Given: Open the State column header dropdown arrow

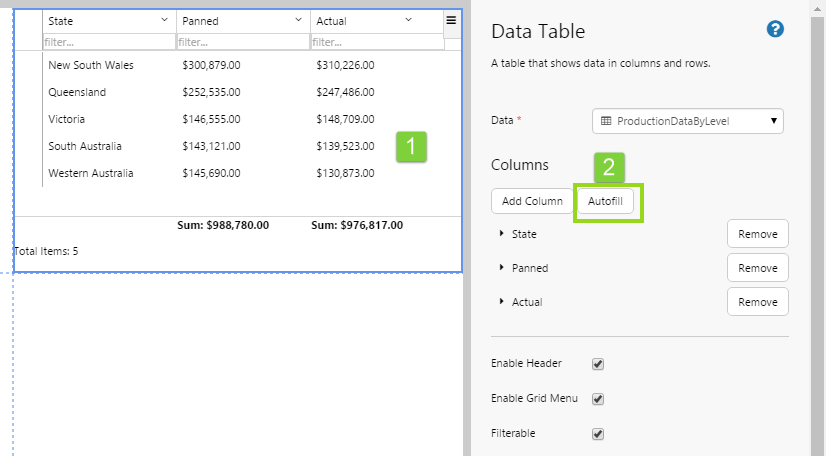Looking at the screenshot, I should 165,21.
